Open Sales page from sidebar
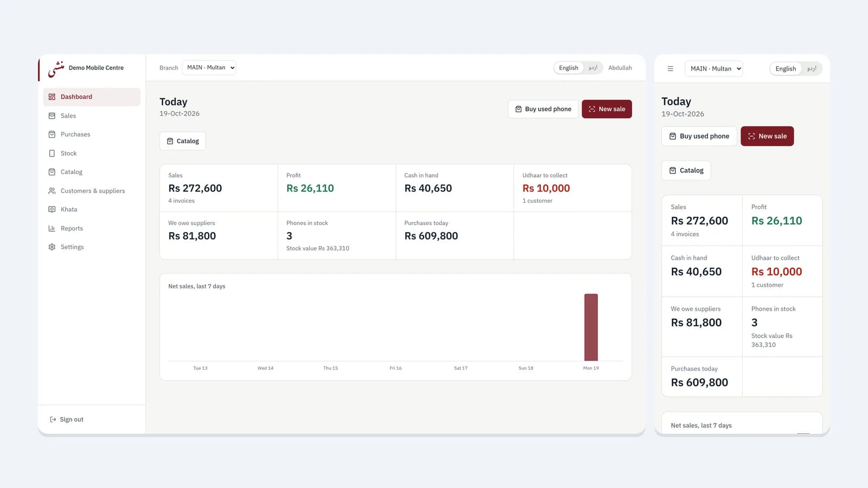The height and width of the screenshot is (488, 868). coord(92,116)
